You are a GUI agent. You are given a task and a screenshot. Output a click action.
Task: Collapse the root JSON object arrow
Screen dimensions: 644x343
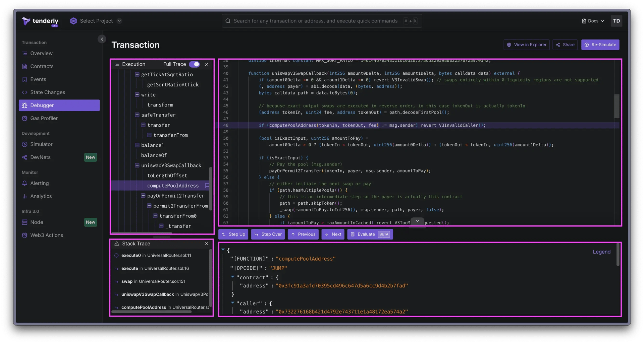pos(223,250)
